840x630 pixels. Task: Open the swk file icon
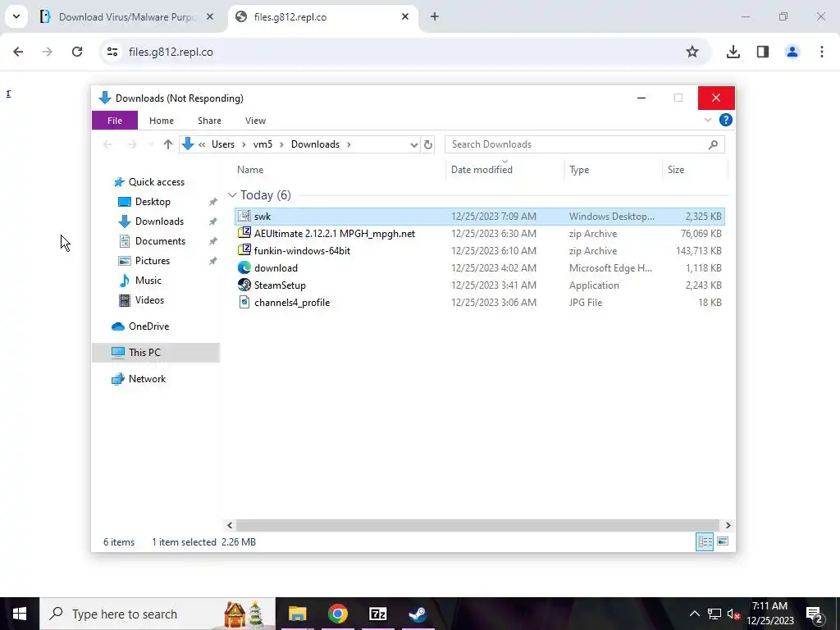coord(244,217)
